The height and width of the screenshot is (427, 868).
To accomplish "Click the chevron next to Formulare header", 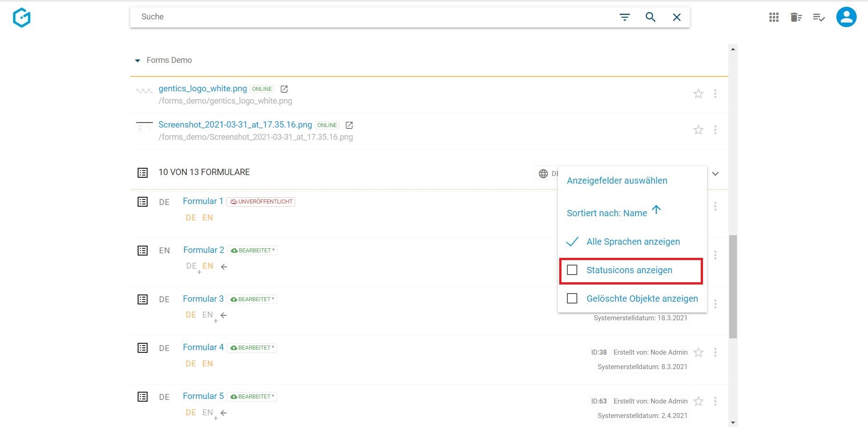I will coord(715,174).
